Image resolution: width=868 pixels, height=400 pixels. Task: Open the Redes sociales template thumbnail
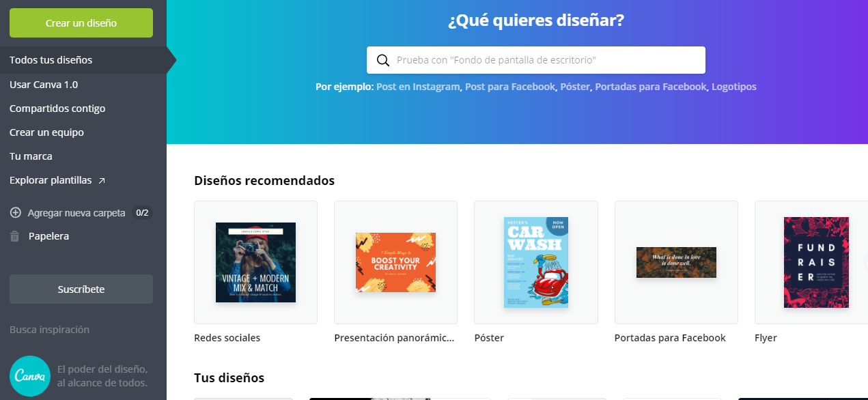pos(255,262)
